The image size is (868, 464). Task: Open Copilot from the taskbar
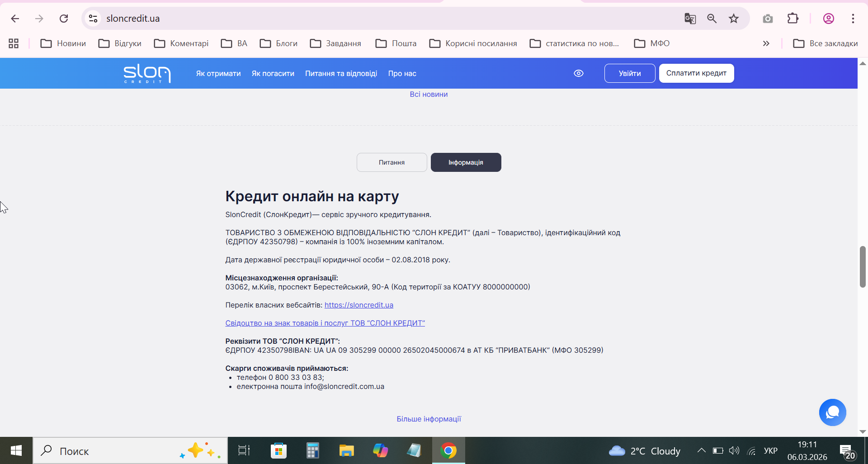pyautogui.click(x=380, y=450)
